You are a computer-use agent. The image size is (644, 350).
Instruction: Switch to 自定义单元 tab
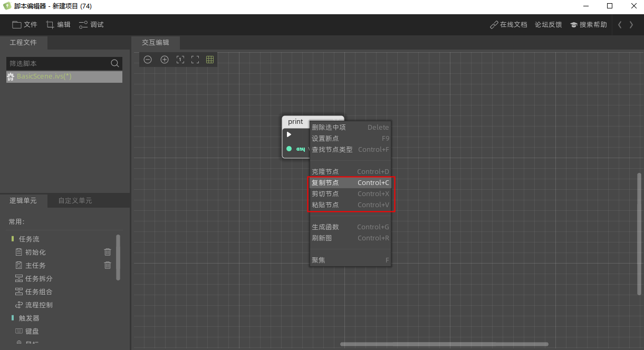[x=75, y=201]
